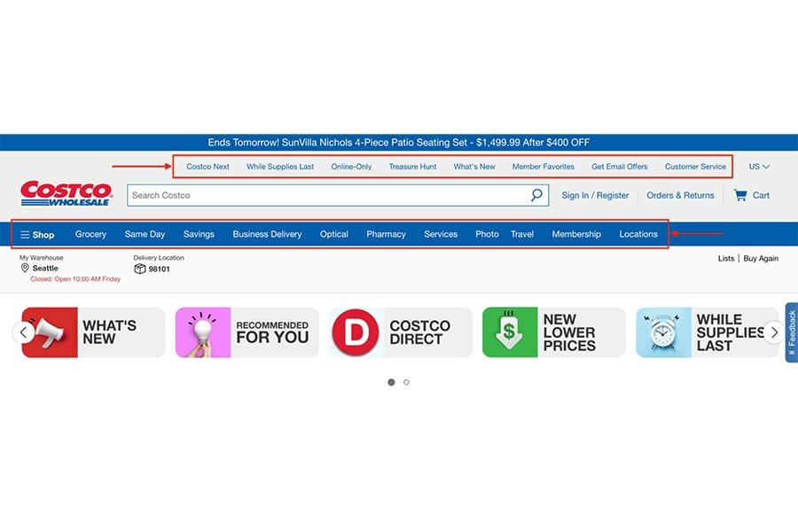Open the Same Day menu item

click(145, 234)
